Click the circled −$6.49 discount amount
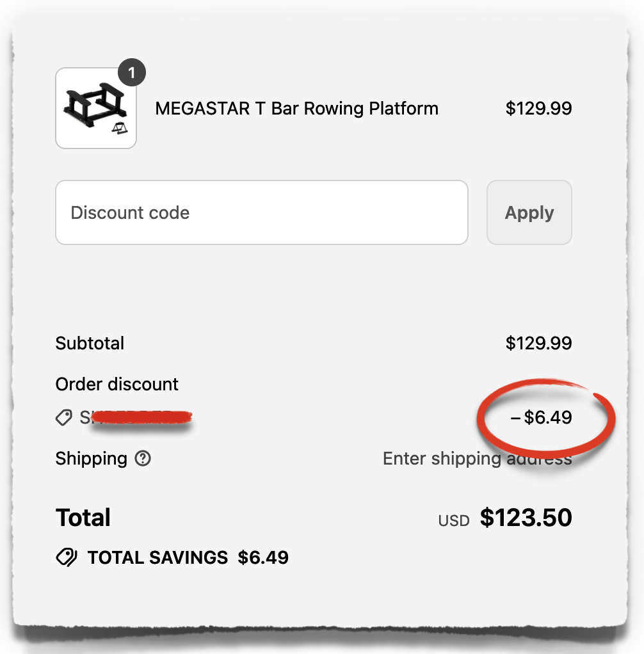 click(542, 419)
